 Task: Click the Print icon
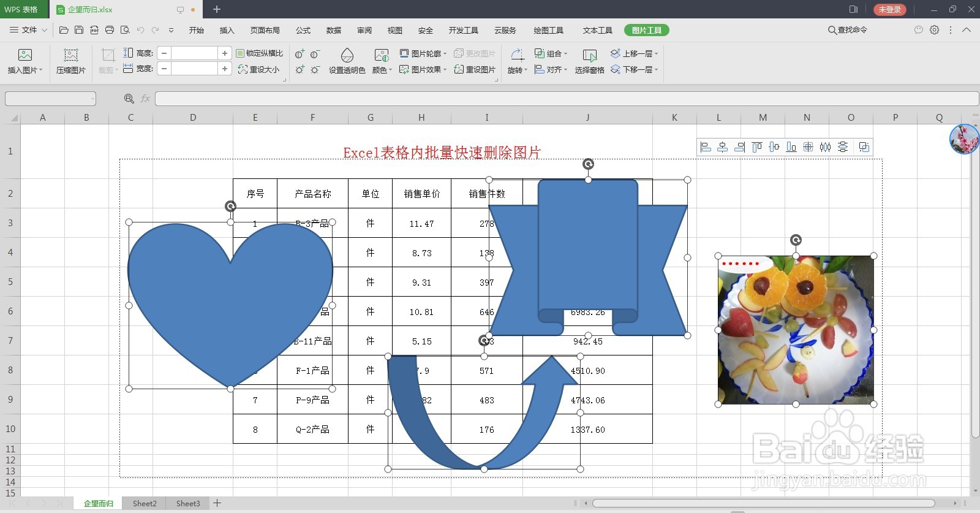tap(110, 30)
